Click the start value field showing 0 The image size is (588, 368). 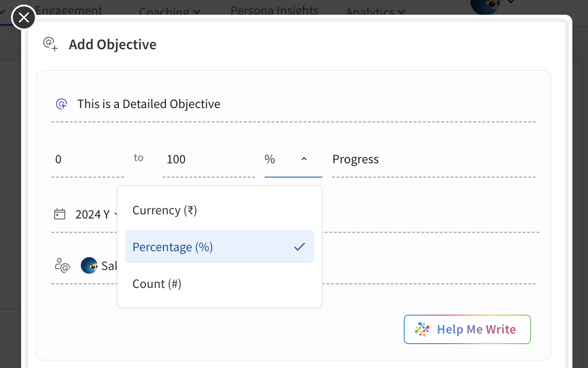click(x=87, y=159)
